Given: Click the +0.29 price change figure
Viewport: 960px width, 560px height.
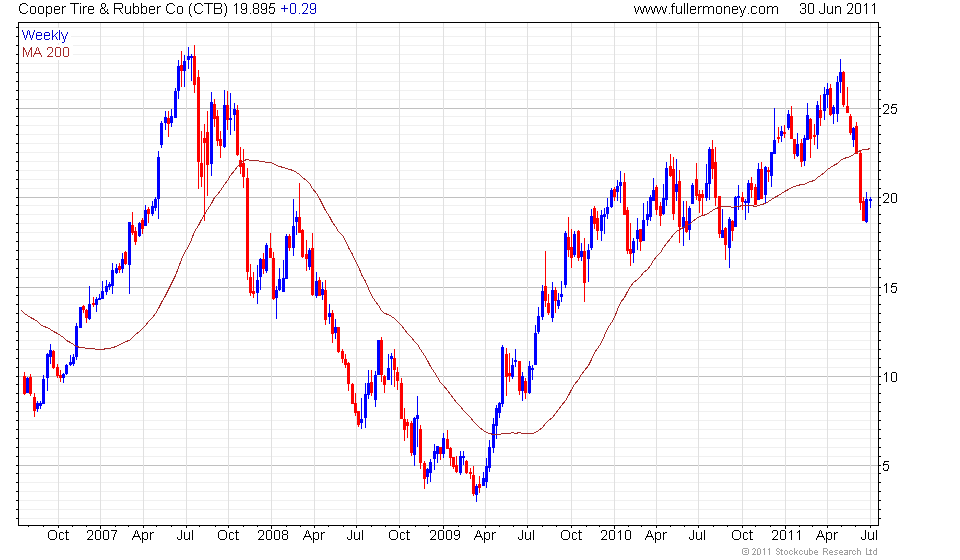Looking at the screenshot, I should (272, 9).
